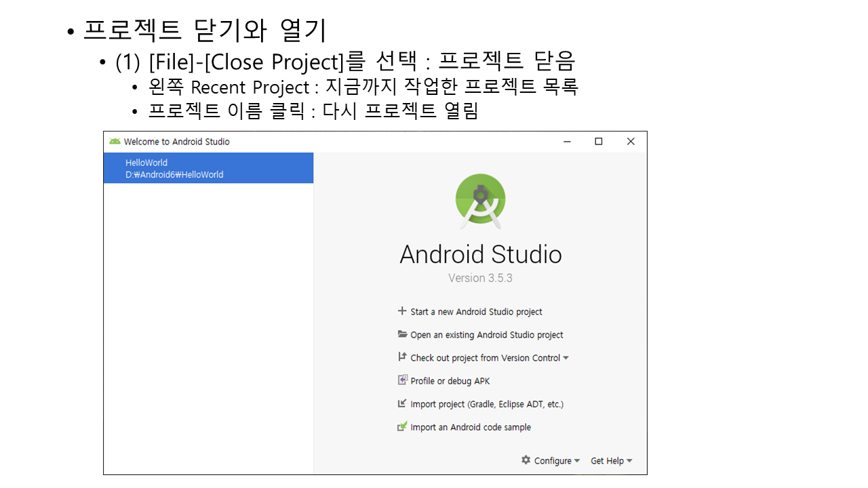Click the plus icon for new project
868x488 pixels.
point(402,312)
